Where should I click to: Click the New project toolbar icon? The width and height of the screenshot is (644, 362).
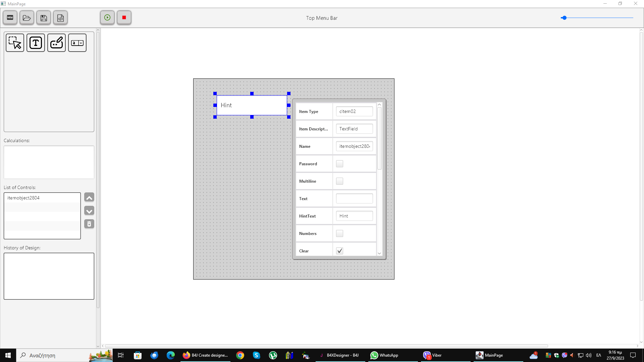10,18
